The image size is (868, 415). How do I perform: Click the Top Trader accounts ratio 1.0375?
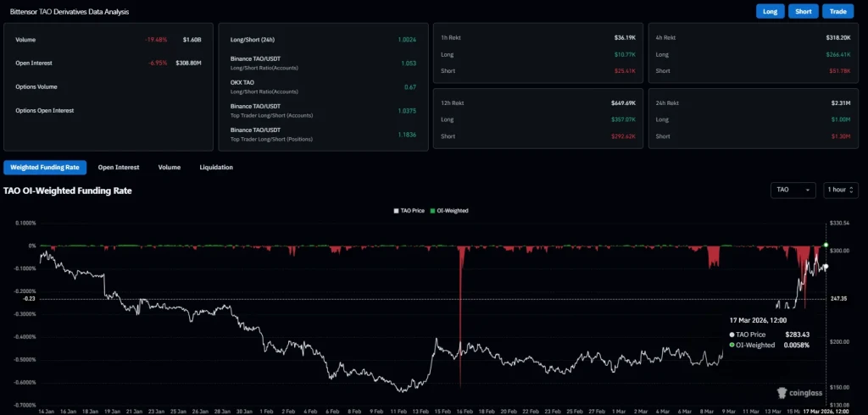(x=407, y=111)
